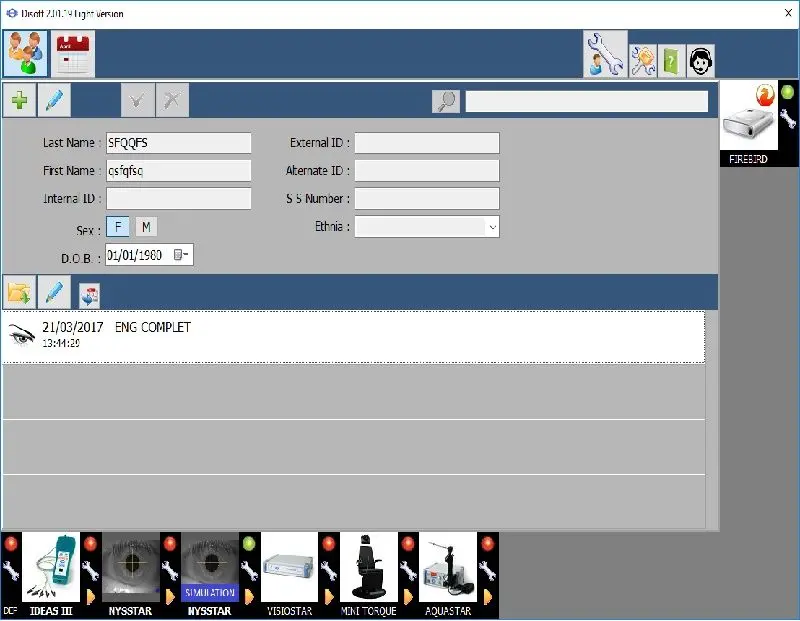Select the FIREBIRD database tile

click(x=748, y=123)
